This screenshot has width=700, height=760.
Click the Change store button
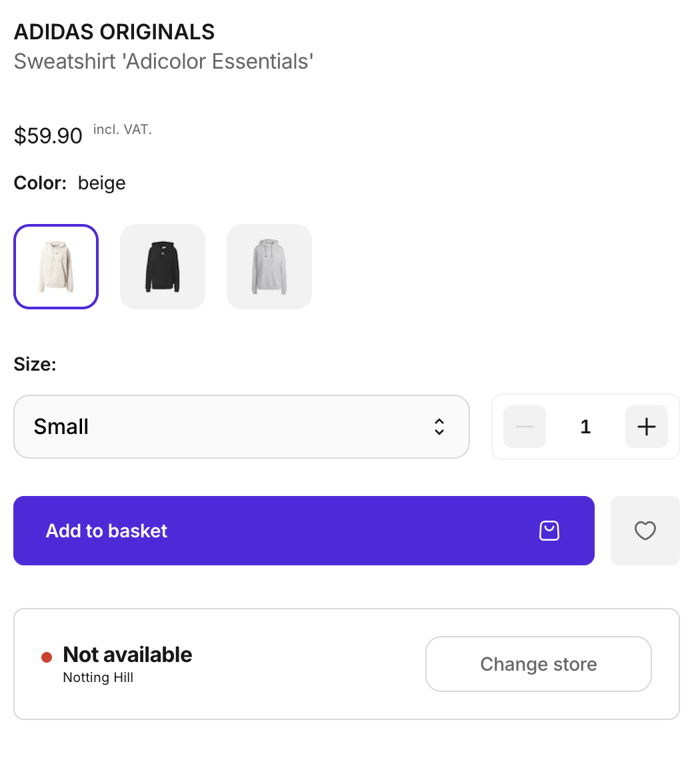pyautogui.click(x=538, y=664)
